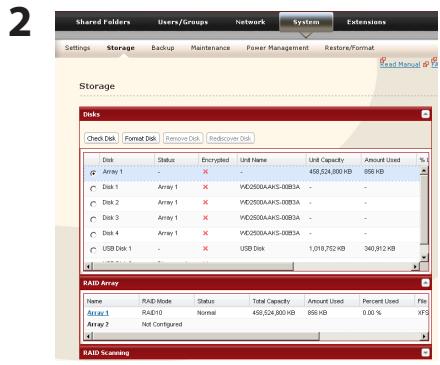This screenshot has height=365, width=440.
Task: Select the Storage submenu item
Action: pyautogui.click(x=120, y=48)
